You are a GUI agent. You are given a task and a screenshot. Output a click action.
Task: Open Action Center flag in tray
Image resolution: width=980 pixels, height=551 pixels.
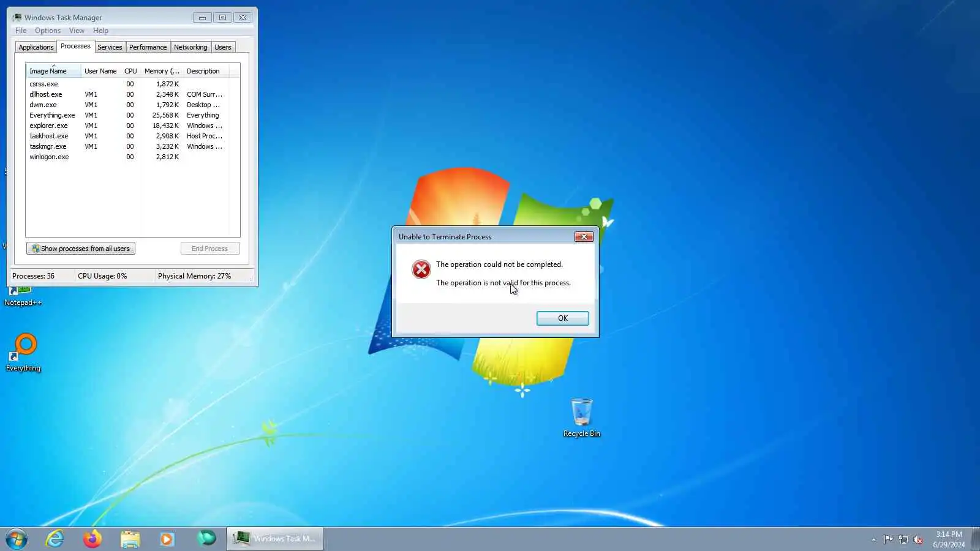888,539
